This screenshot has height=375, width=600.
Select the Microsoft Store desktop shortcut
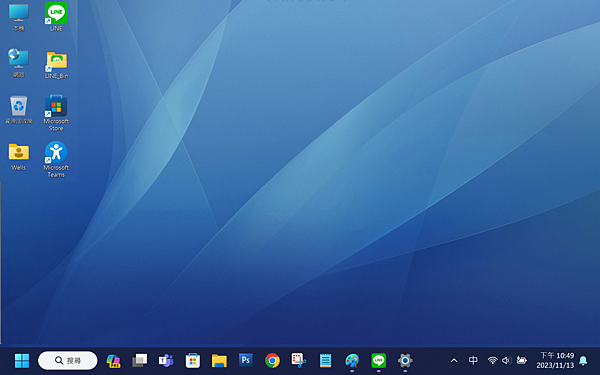click(56, 113)
